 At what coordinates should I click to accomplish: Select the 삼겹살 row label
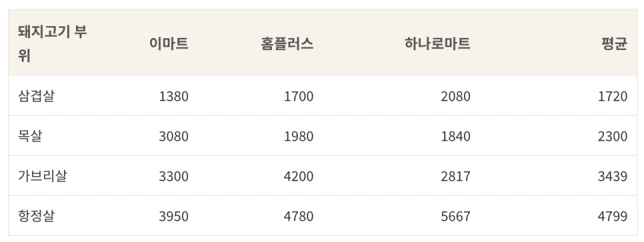(x=36, y=96)
